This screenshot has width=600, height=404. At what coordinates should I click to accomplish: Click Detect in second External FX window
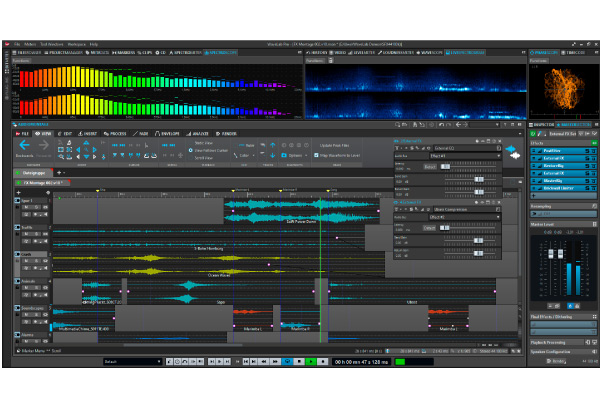429,228
